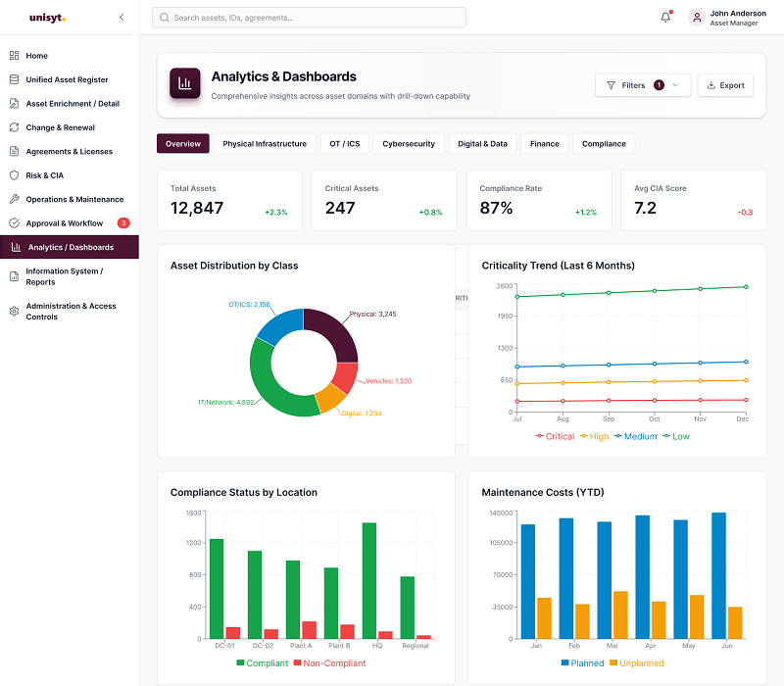This screenshot has height=686, width=784.
Task: Click the search assets input field
Action: click(309, 18)
